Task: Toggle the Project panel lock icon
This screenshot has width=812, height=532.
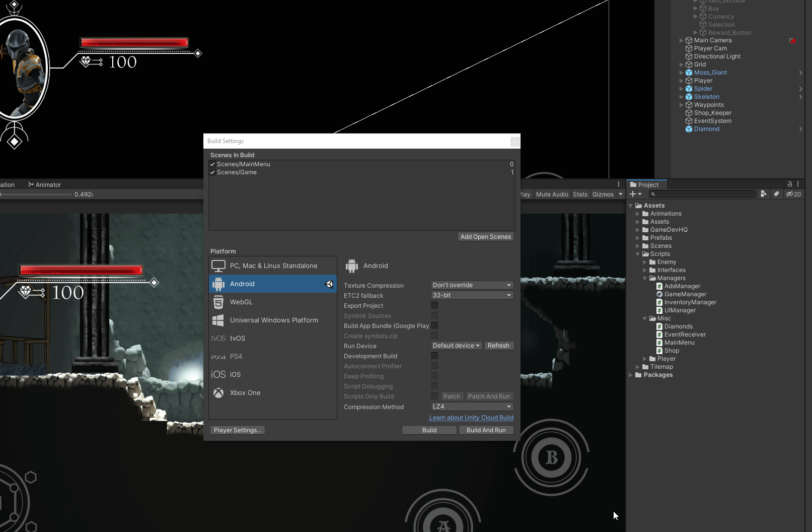Action: coord(790,184)
